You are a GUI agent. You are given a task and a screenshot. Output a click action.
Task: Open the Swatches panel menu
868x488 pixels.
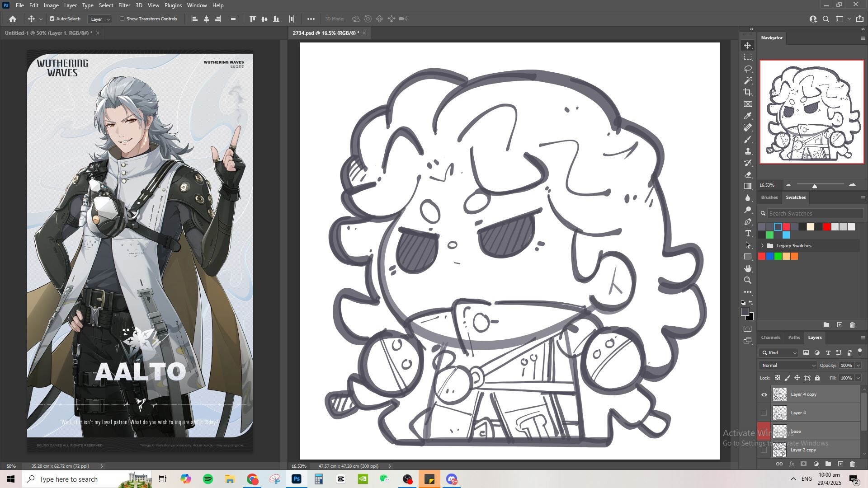[x=863, y=198]
